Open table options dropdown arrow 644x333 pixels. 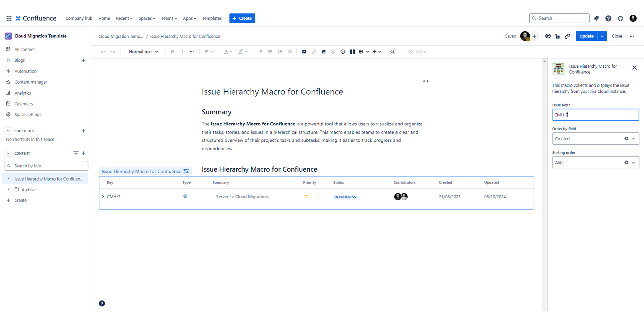[368, 52]
